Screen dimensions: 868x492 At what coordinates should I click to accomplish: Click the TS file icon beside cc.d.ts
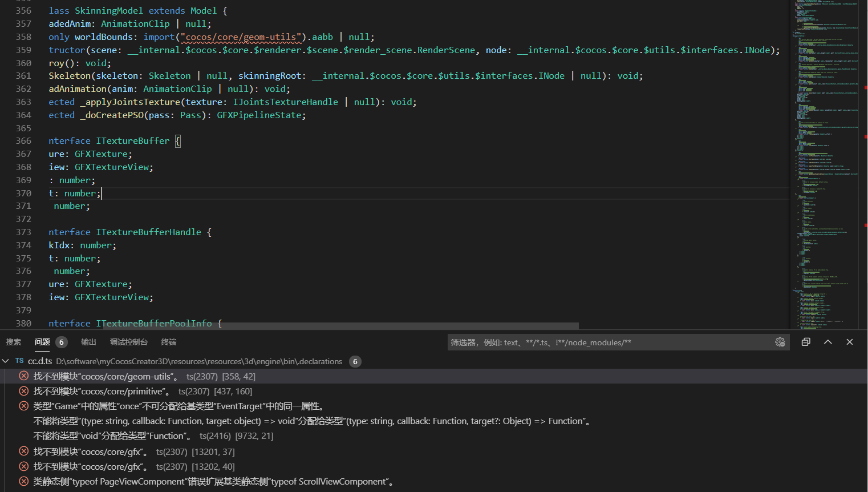tap(19, 361)
